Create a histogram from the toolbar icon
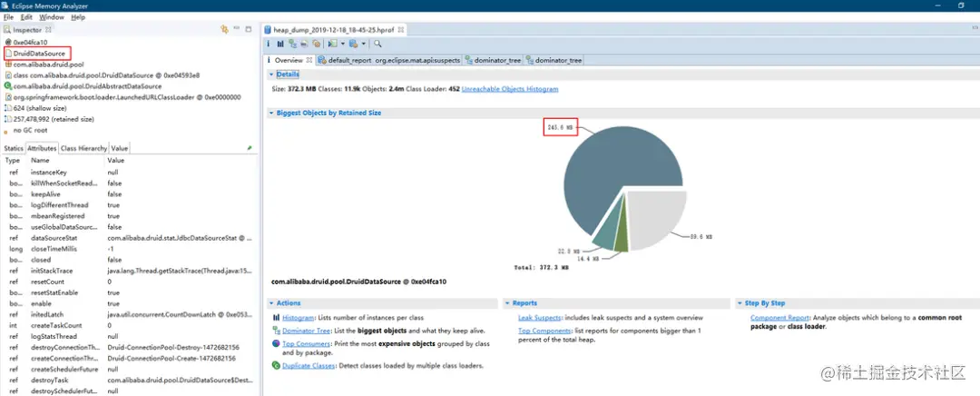Image resolution: width=980 pixels, height=396 pixels. (280, 44)
